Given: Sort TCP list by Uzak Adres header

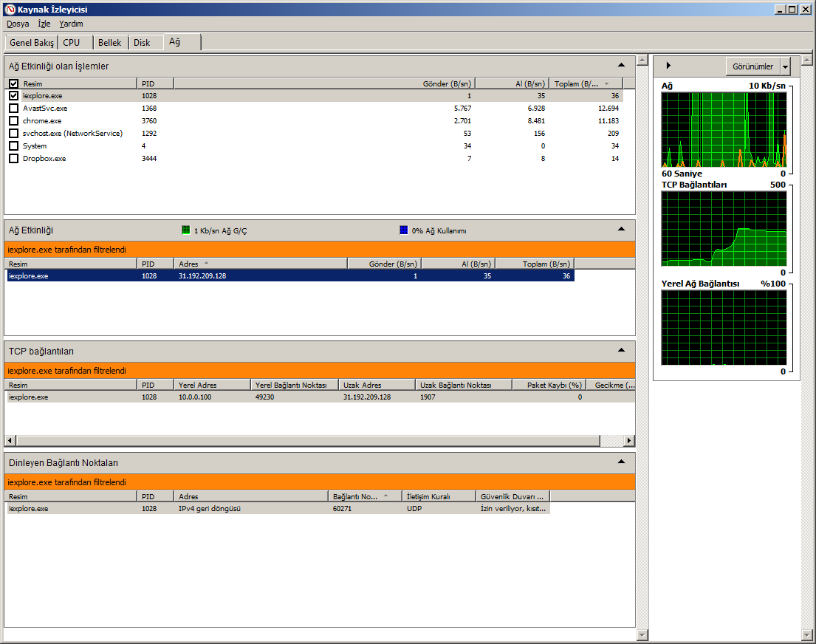Looking at the screenshot, I should (377, 386).
